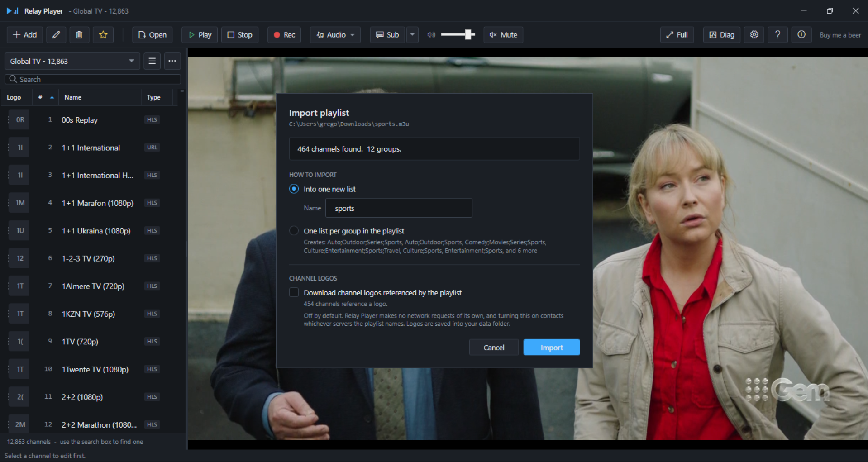Click the Cancel button
Screen dimensions: 868x462
point(494,348)
